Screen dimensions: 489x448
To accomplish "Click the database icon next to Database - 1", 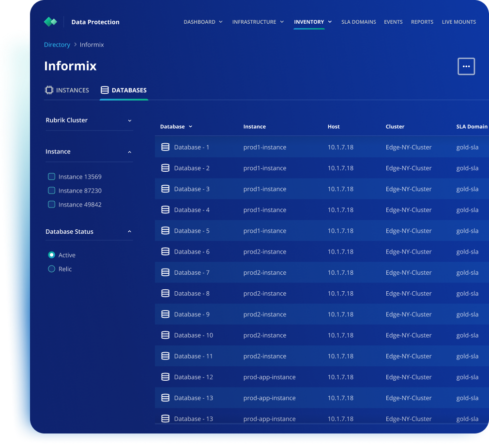I will 166,147.
